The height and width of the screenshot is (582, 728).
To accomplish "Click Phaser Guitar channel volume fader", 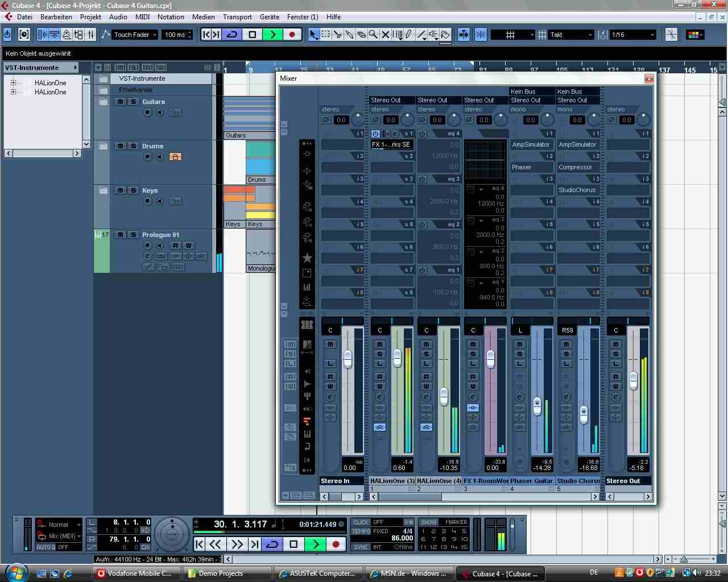I will 537,406.
